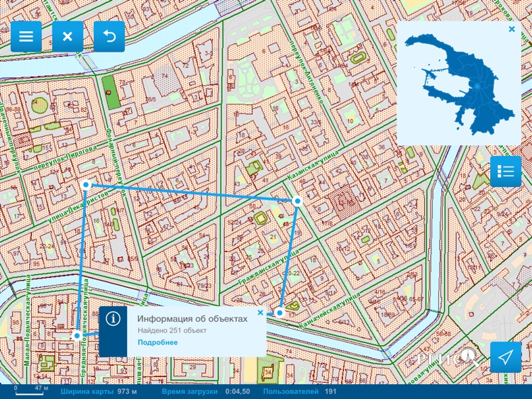Click the 'Информация об объектах' popup title
532x399 pixels.
[x=192, y=319]
